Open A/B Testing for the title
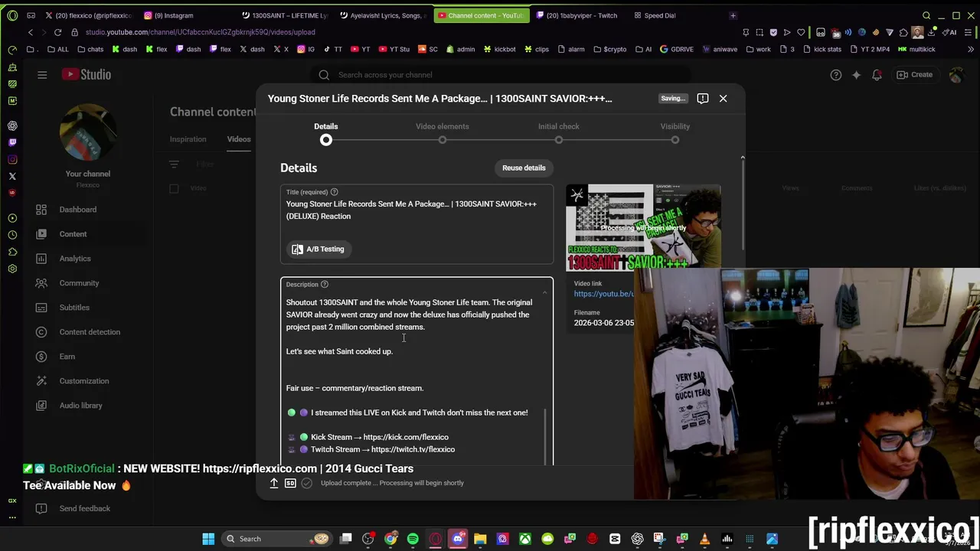The image size is (980, 551). (318, 249)
